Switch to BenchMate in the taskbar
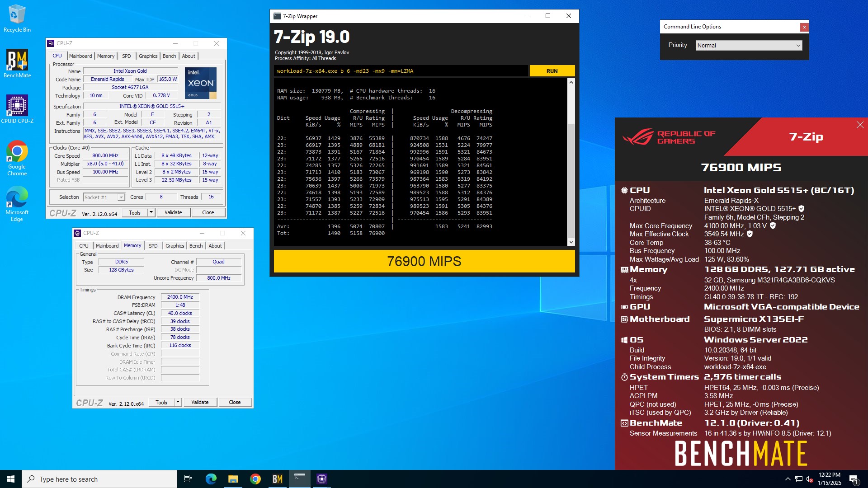 [x=278, y=479]
